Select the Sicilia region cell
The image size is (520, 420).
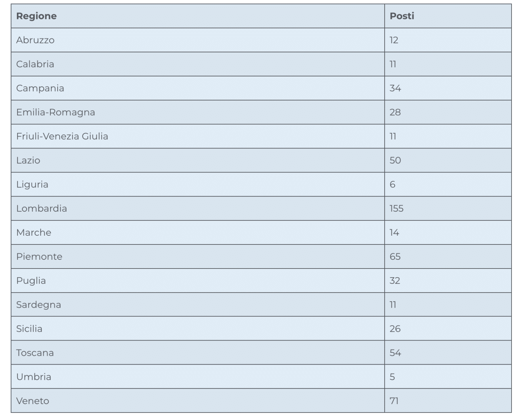click(x=29, y=329)
